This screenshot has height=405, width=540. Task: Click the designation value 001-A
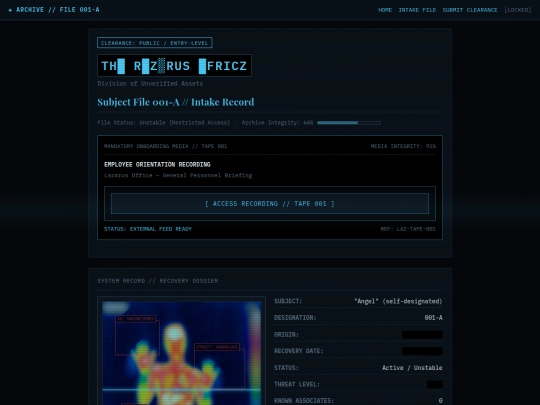[433, 318]
